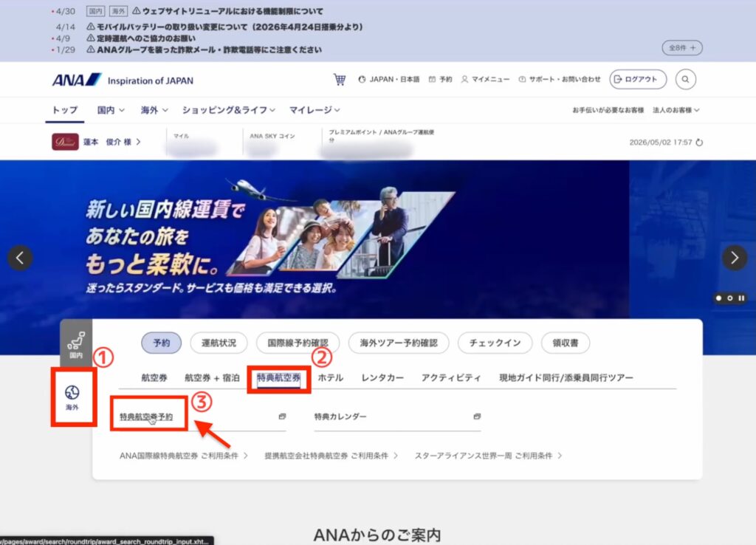Switch to the 航空券 tab

tap(154, 377)
